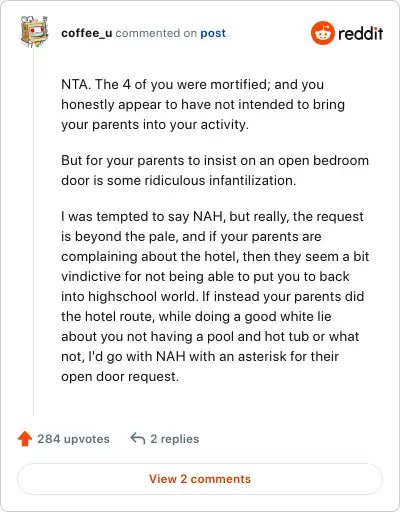Collapse the comment via vertical thread line
The image size is (400, 512).
33,232
